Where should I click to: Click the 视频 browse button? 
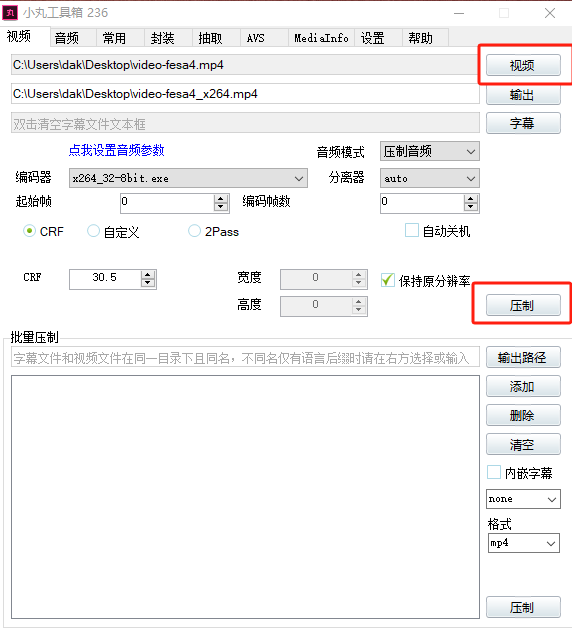click(x=523, y=65)
